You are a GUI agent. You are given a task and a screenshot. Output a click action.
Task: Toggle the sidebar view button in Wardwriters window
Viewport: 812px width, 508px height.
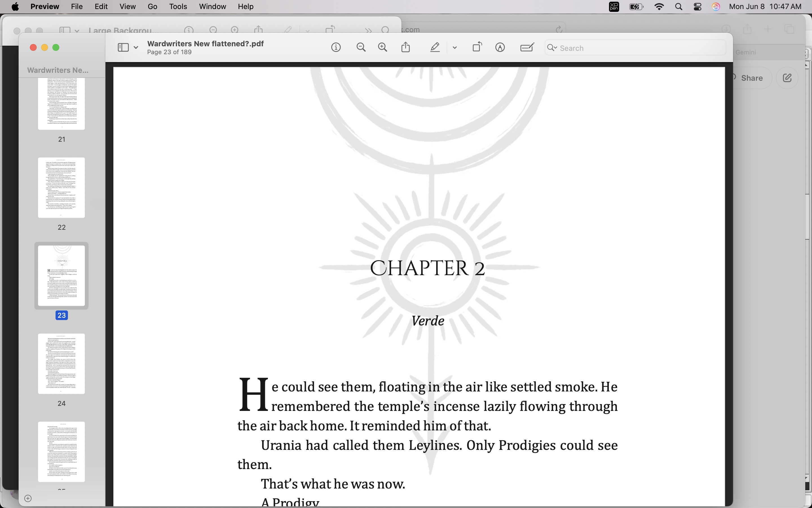[123, 48]
